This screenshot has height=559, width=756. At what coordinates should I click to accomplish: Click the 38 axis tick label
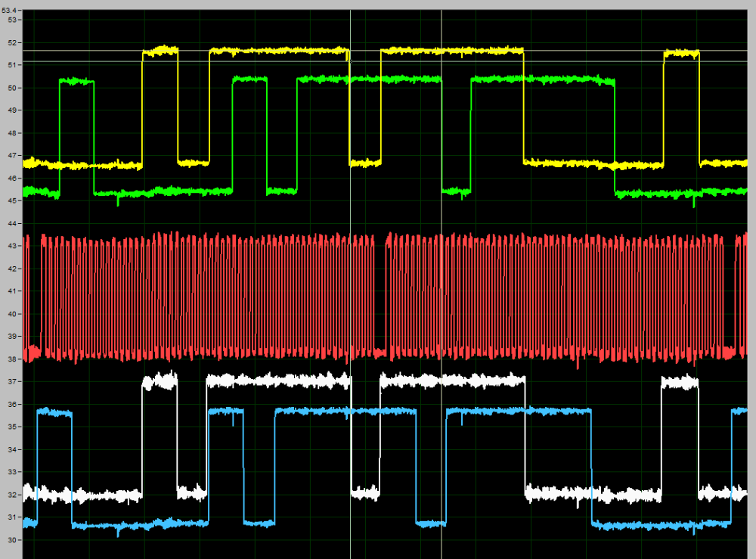coord(12,359)
